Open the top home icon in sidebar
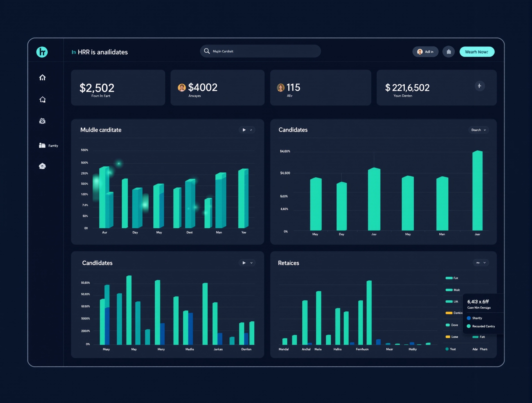This screenshot has height=403, width=532. [x=42, y=78]
